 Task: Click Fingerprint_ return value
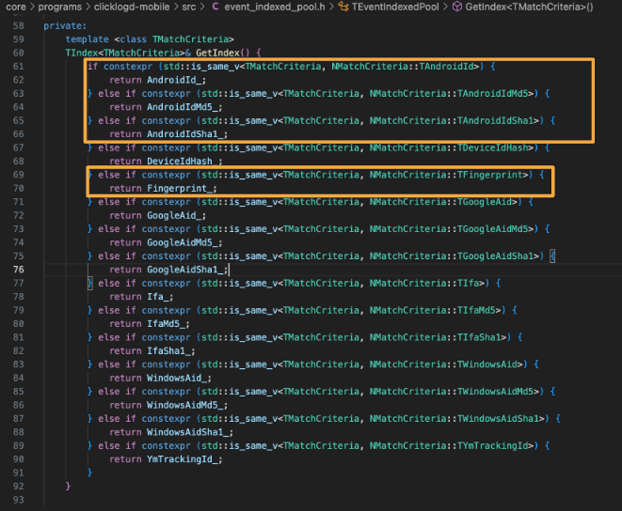(179, 188)
